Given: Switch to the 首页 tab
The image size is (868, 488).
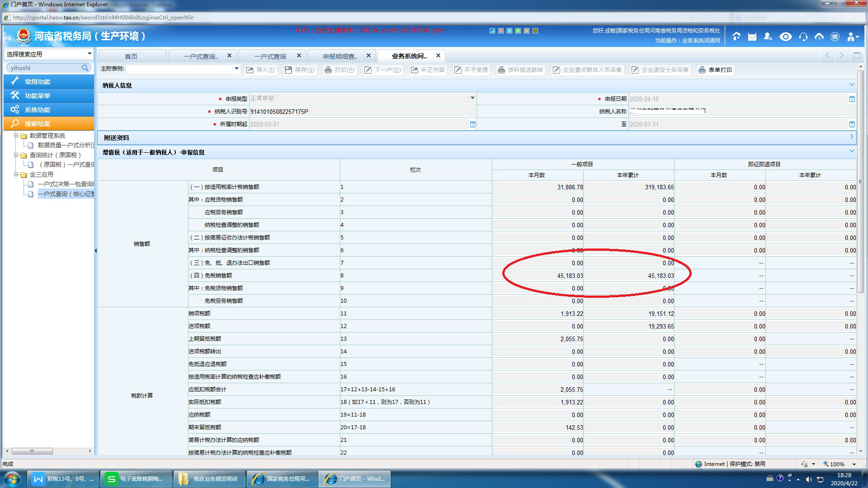Looking at the screenshot, I should tap(131, 56).
